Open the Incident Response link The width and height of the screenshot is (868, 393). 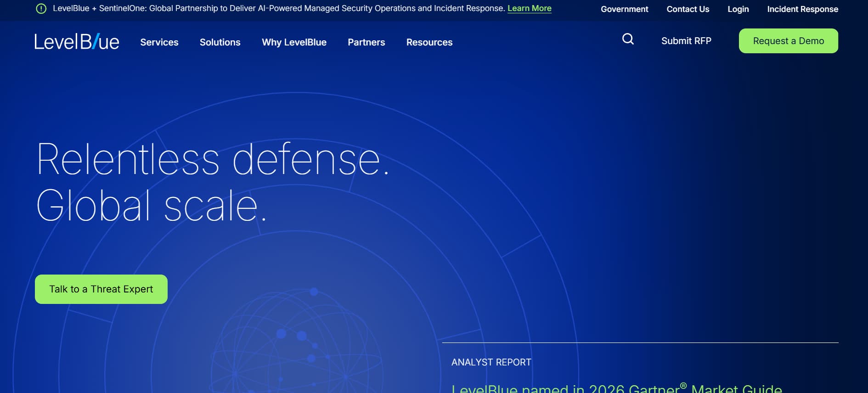click(x=803, y=9)
